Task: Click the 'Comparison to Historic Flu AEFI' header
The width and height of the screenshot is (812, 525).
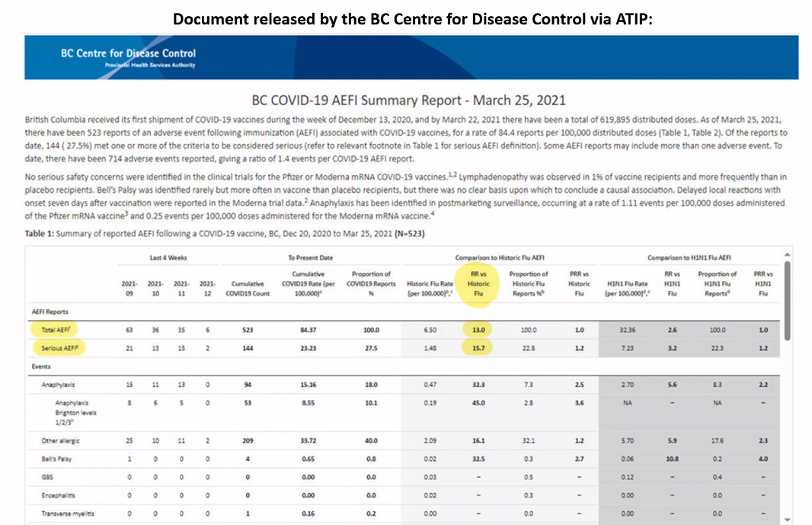Action: coord(500,258)
